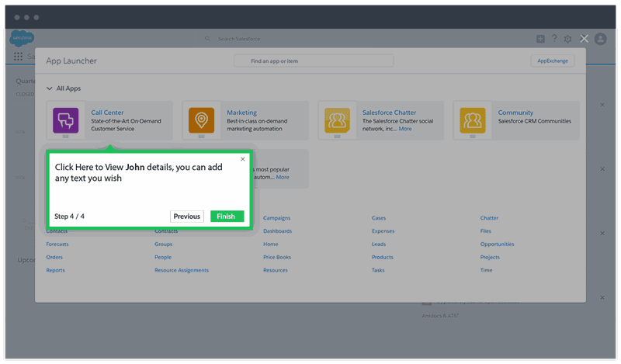
Task: Open the Salesforce Chatter title link
Action: [390, 113]
